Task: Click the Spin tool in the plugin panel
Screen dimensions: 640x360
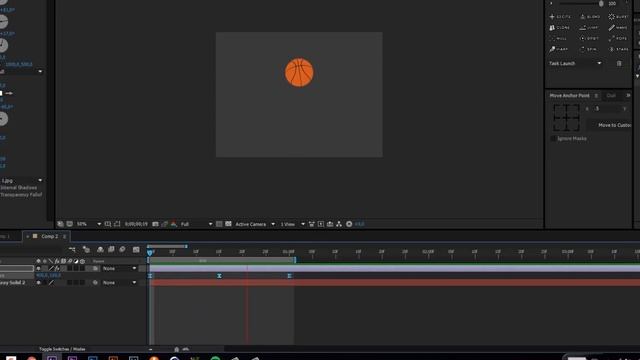Action: [x=589, y=49]
